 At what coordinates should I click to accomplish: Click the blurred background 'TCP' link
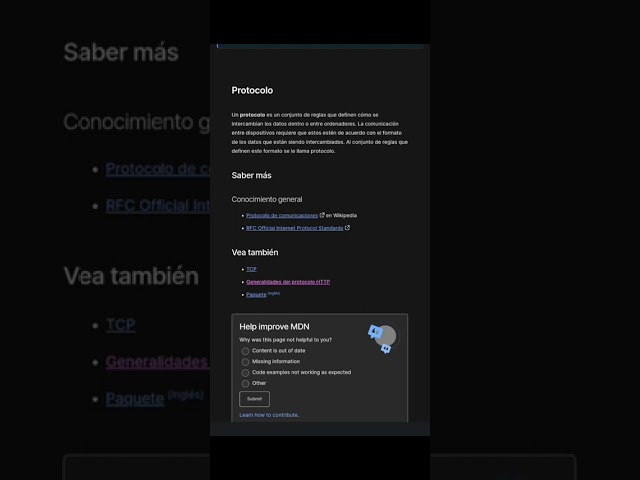[x=120, y=325]
